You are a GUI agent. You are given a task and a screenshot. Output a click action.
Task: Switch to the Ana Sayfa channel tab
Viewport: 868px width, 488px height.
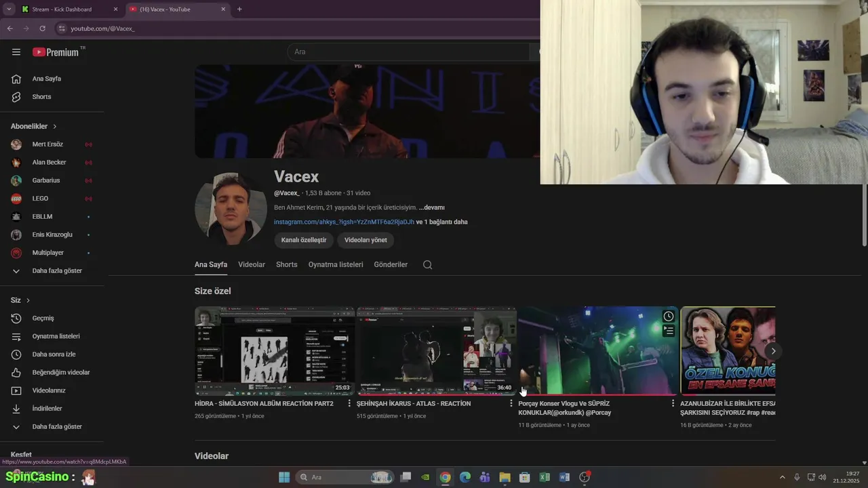click(x=211, y=265)
